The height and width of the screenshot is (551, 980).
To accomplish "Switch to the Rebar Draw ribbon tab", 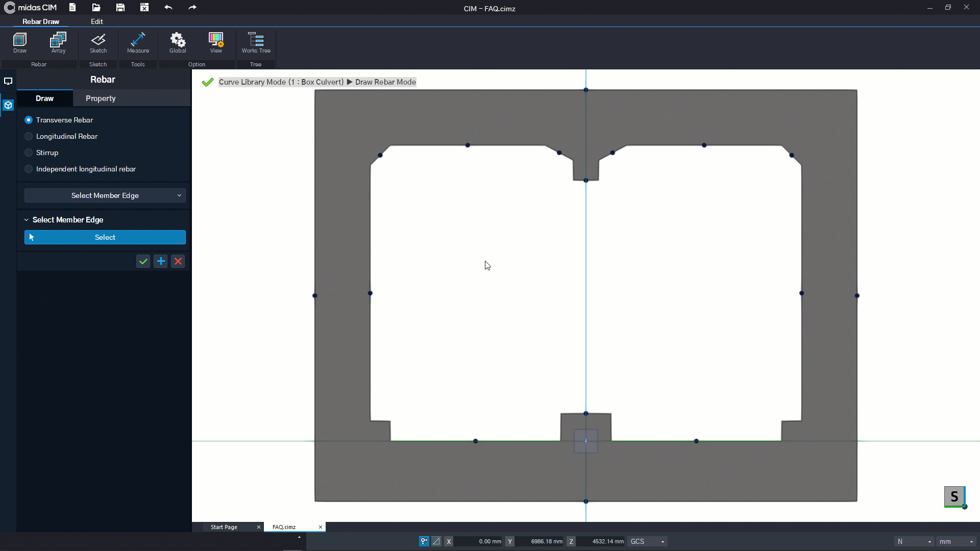I will 41,21.
